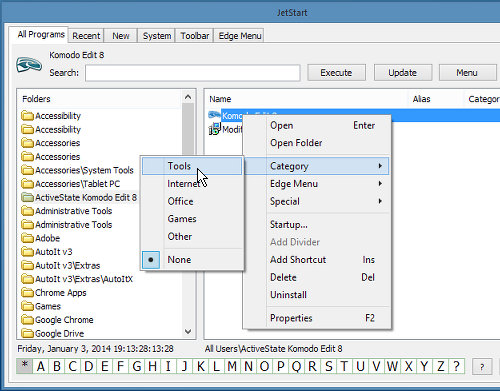
Task: Click the Alias column header
Action: coord(436,99)
